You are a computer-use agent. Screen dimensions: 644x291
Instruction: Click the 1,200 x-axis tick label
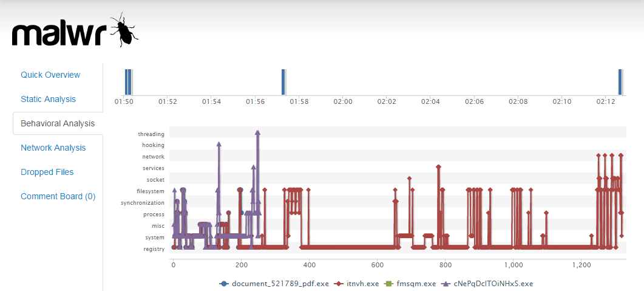581,266
